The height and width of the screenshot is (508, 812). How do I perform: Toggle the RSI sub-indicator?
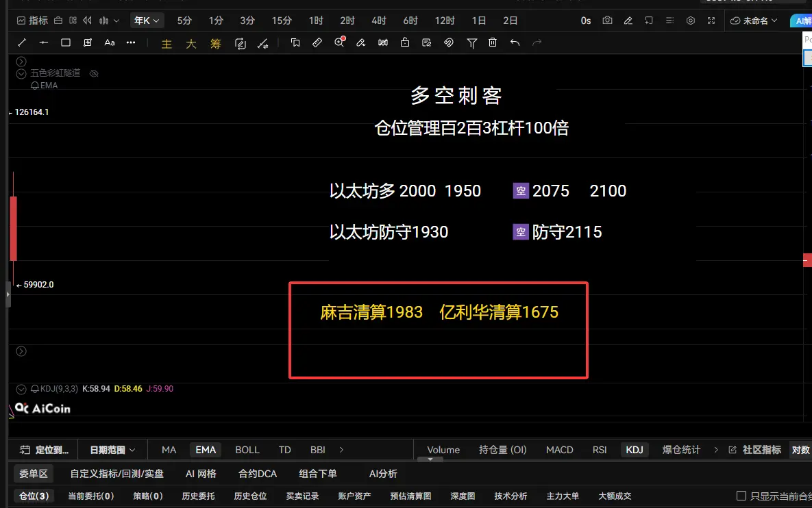tap(599, 450)
